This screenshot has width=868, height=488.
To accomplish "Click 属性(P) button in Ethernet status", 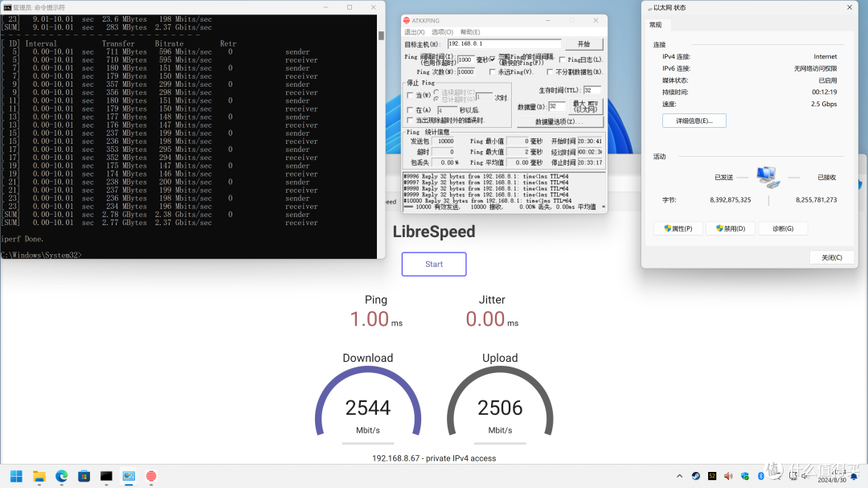I will [x=678, y=228].
